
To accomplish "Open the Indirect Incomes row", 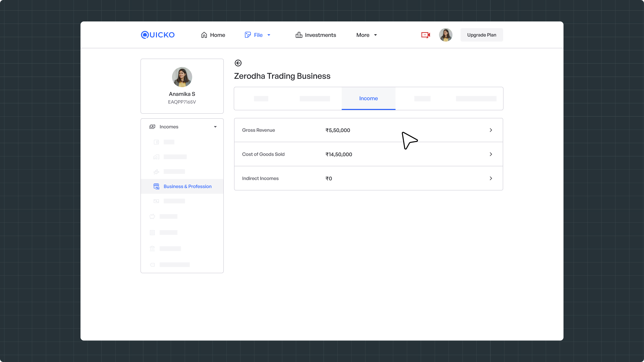I will (369, 178).
